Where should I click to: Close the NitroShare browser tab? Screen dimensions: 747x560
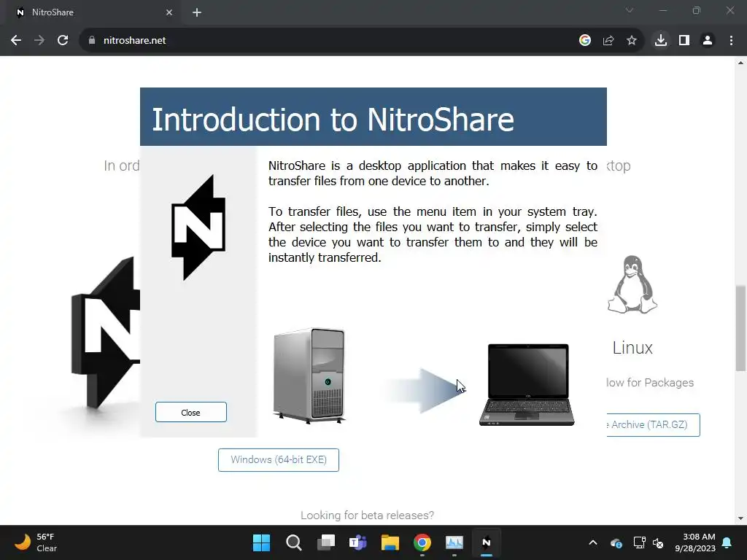coord(169,12)
